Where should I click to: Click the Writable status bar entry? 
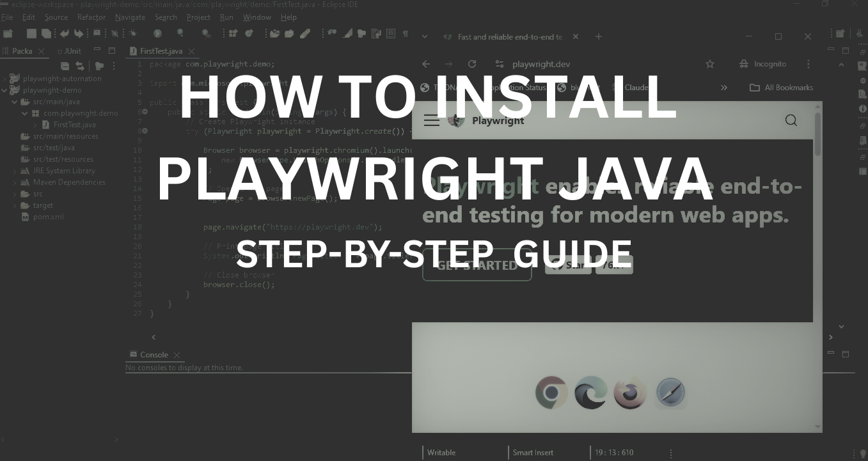[x=441, y=453]
